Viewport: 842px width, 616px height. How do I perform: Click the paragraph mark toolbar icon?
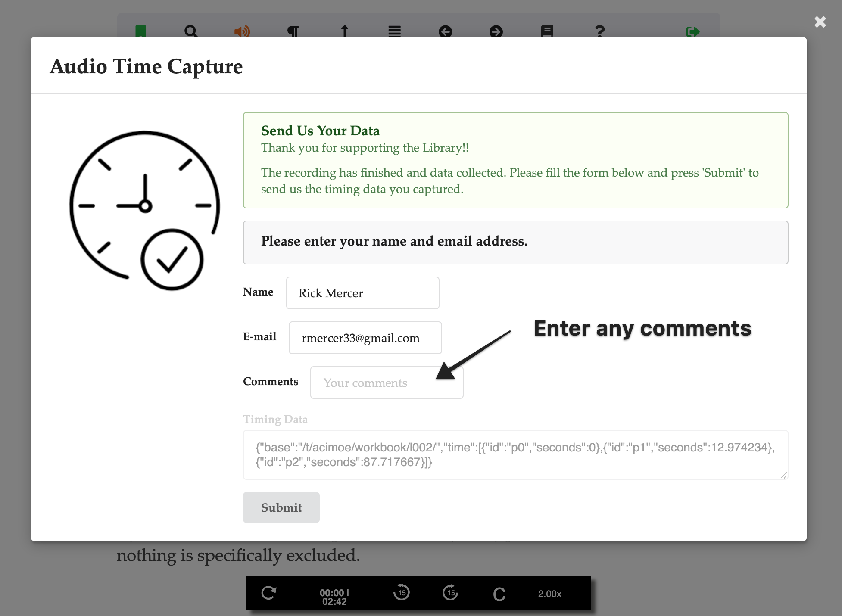(293, 31)
